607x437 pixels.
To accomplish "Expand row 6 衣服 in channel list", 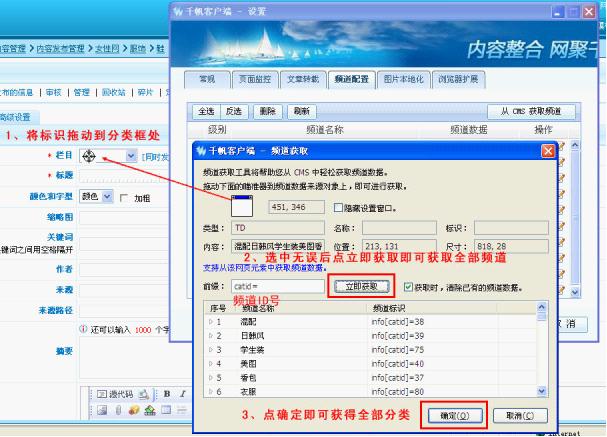I will click(x=211, y=392).
